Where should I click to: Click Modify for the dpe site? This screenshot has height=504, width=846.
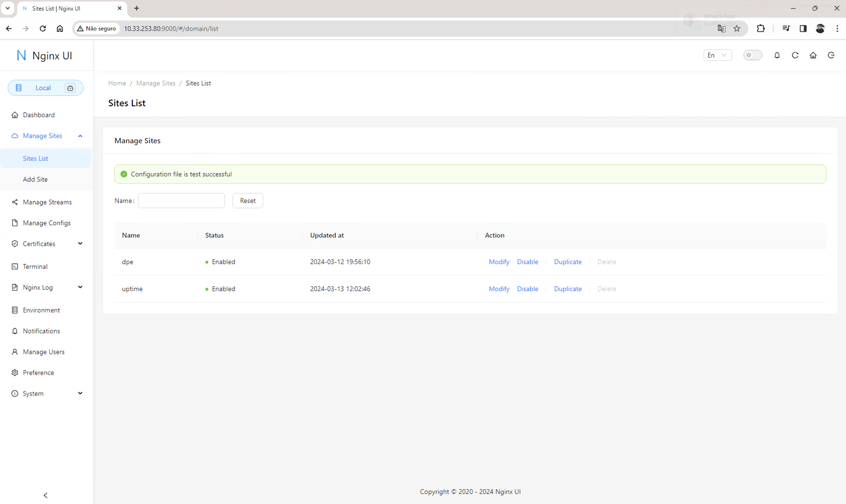click(499, 262)
